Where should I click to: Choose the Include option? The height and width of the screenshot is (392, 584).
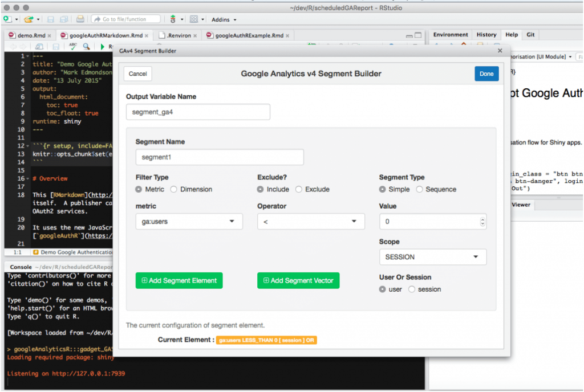260,189
